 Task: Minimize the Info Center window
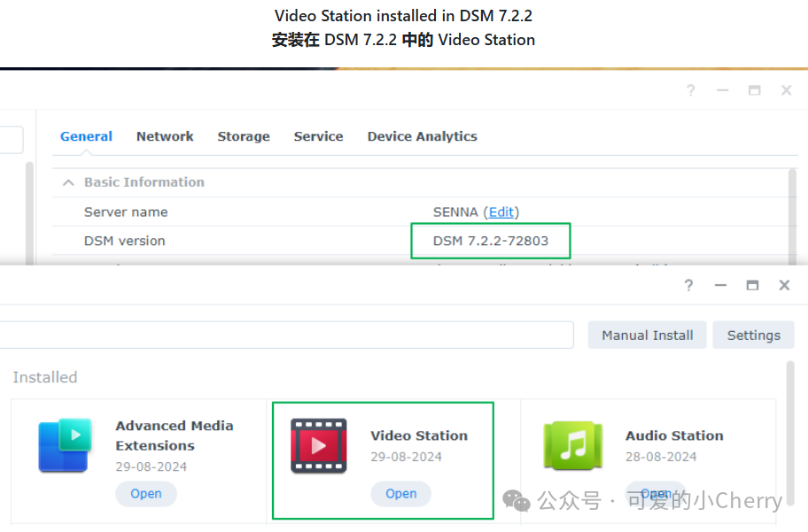(x=722, y=90)
